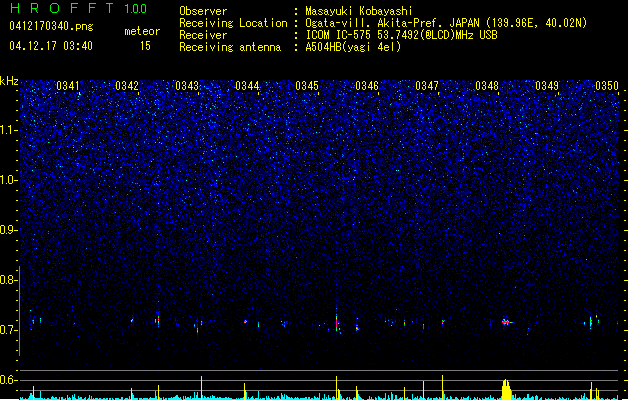The width and height of the screenshot is (629, 400).
Task: Click the 'meteor' label
Action: [x=142, y=31]
